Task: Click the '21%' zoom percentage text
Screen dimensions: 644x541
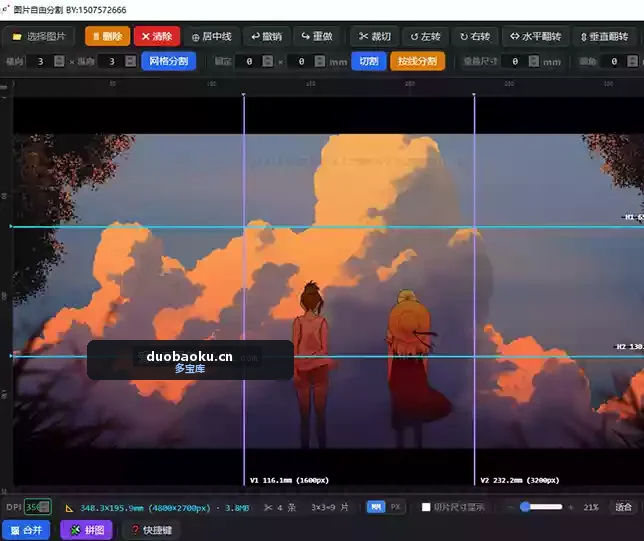Action: point(591,508)
